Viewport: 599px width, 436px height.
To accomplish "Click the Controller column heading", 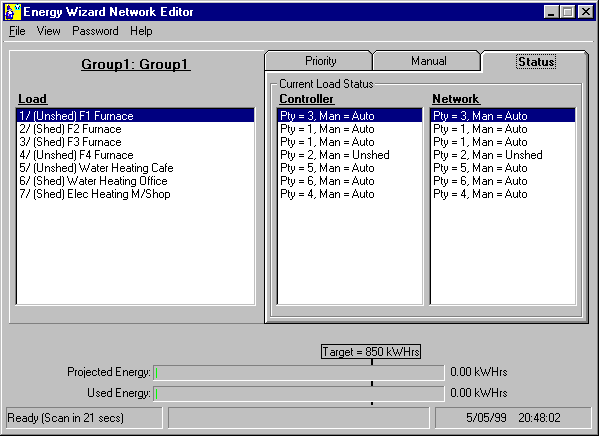I will click(x=306, y=99).
